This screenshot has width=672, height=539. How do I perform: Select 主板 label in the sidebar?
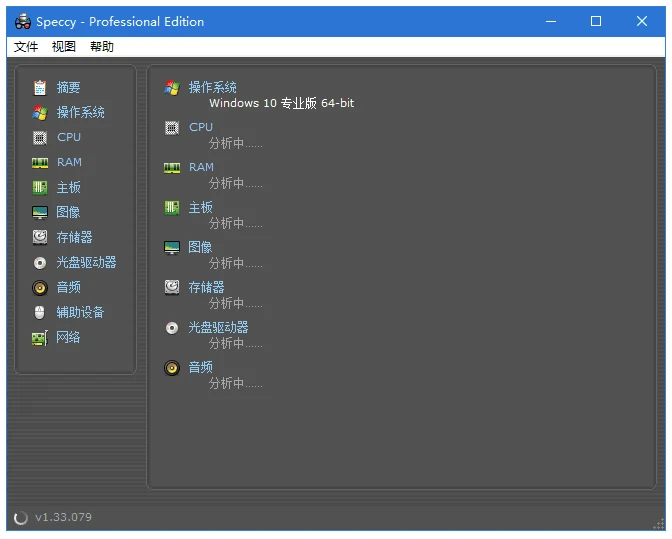69,187
